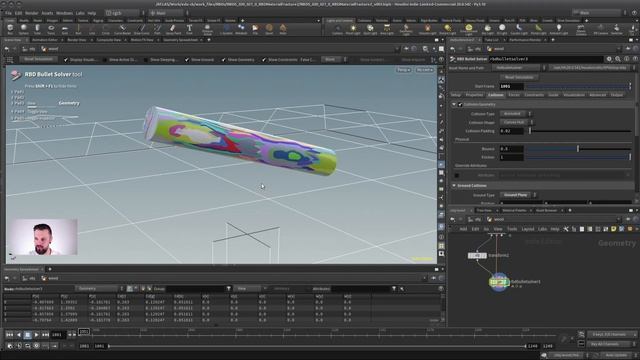Viewport: 640px width, 360px height.
Task: Jump to the last frame
Action: (x=45, y=335)
